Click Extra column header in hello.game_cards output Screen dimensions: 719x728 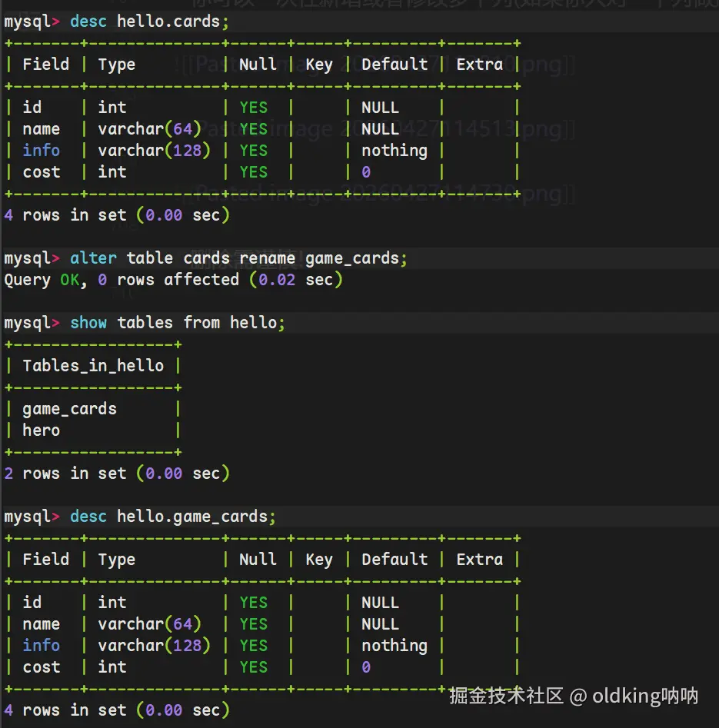[x=479, y=560]
